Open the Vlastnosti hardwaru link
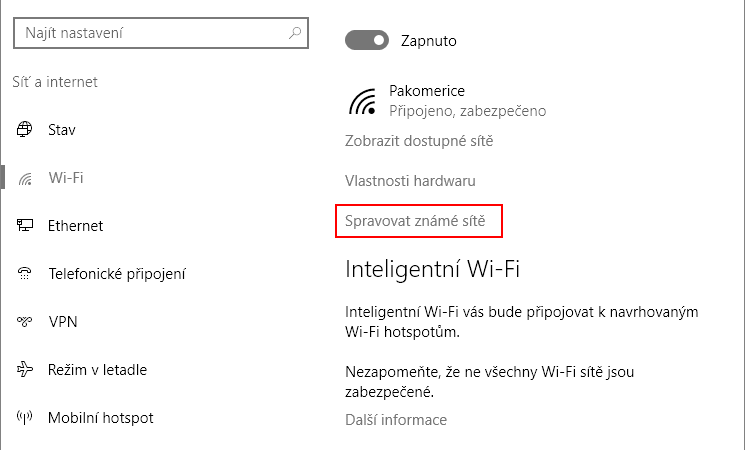 [410, 181]
